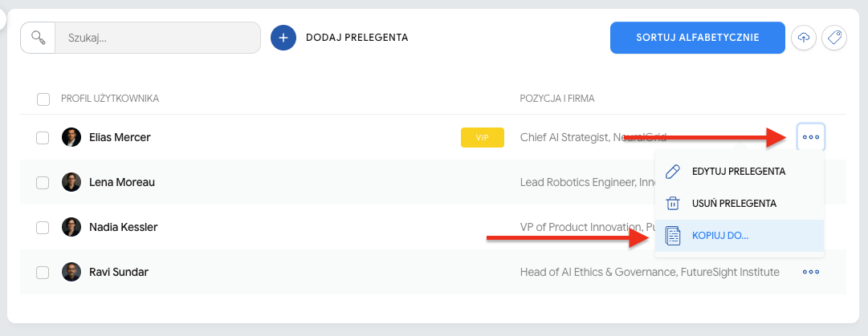Screen dimensions: 868x336
Task: Click the tag label icon
Action: point(834,38)
